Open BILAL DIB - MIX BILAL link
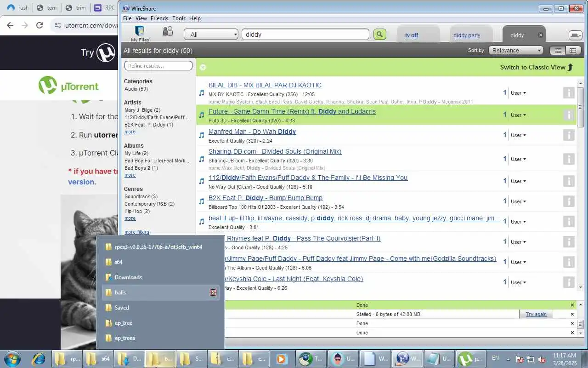The width and height of the screenshot is (588, 368). point(265,85)
